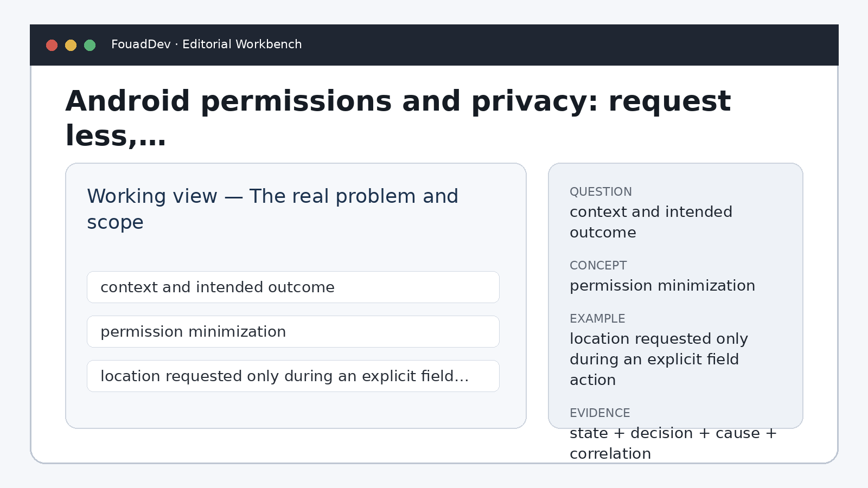
Task: Click the EXAMPLE label in the sidebar
Action: [x=597, y=319]
